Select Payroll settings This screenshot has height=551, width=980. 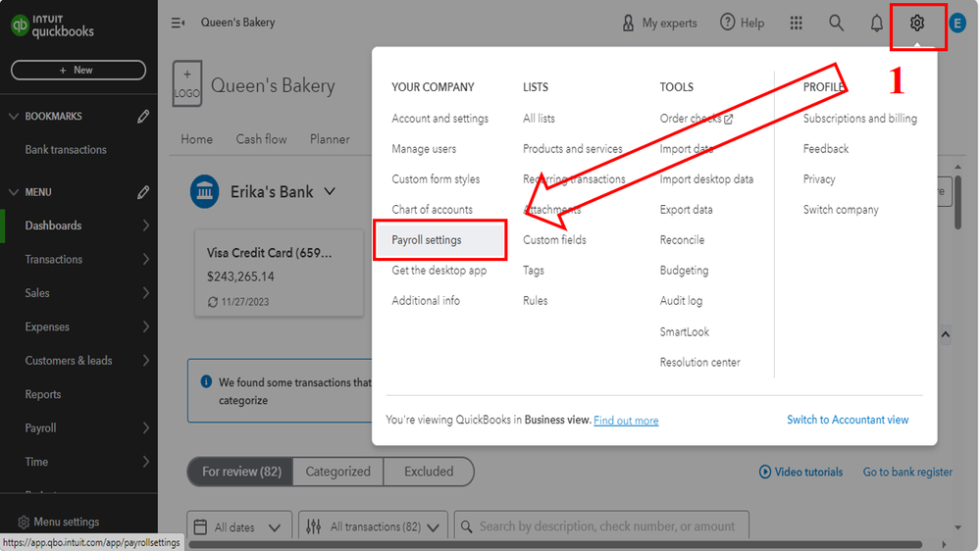tap(439, 240)
